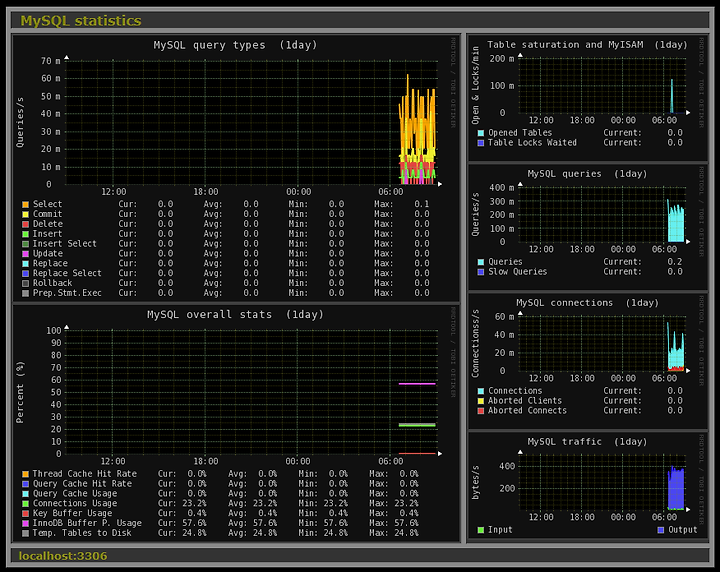
Task: Click the InnoDB Buffer P. Usage Max 57.6%
Action: point(406,523)
